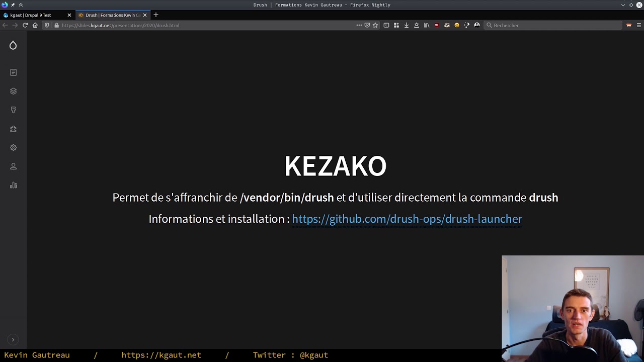This screenshot has height=362, width=644.
Task: Expand the sidebar with the bottom chevron arrow
Action: click(13, 340)
